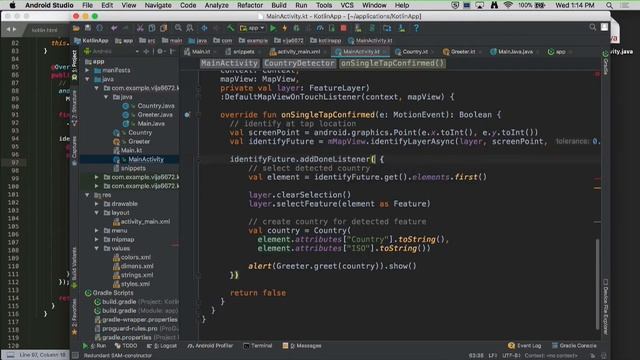Click the Apply Changes lightning icon
The height and width of the screenshot is (360, 640).
pyautogui.click(x=285, y=28)
